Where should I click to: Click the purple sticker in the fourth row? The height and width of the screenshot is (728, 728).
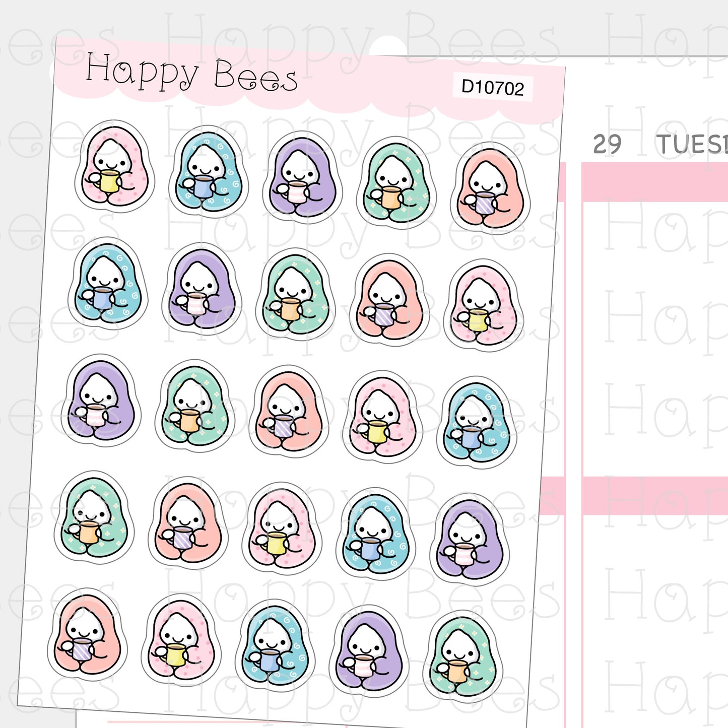(x=470, y=540)
